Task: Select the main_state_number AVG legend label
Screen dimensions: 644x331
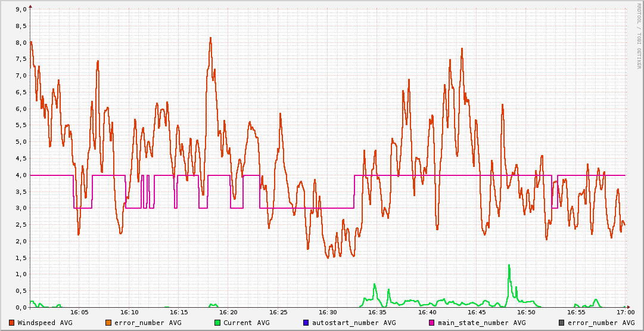Action: point(481,323)
